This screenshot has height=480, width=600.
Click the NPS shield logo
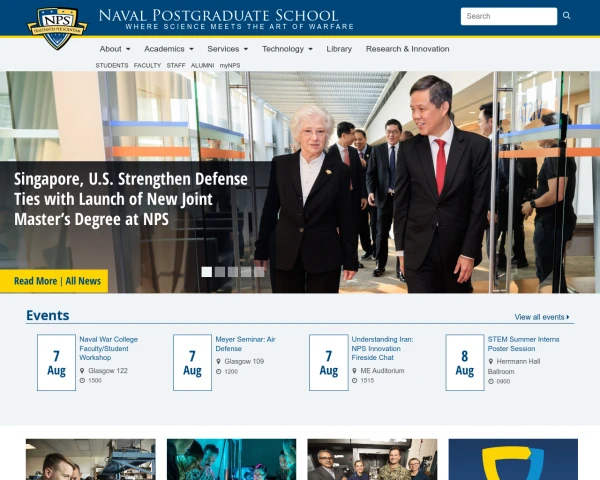[x=57, y=28]
